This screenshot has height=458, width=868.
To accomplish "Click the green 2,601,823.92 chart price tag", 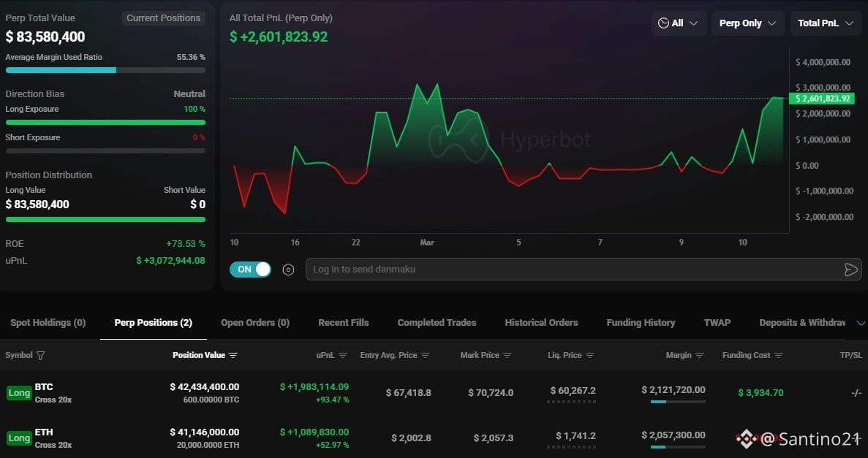I will [822, 99].
